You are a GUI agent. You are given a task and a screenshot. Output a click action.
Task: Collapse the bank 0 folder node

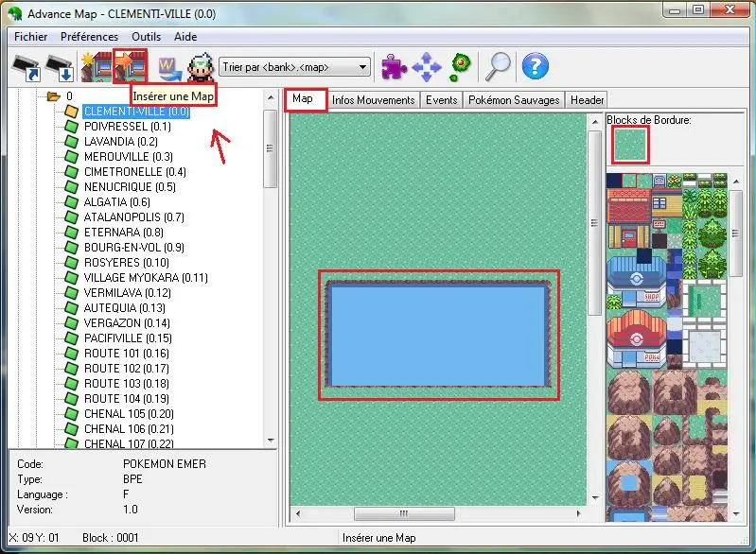pos(53,96)
